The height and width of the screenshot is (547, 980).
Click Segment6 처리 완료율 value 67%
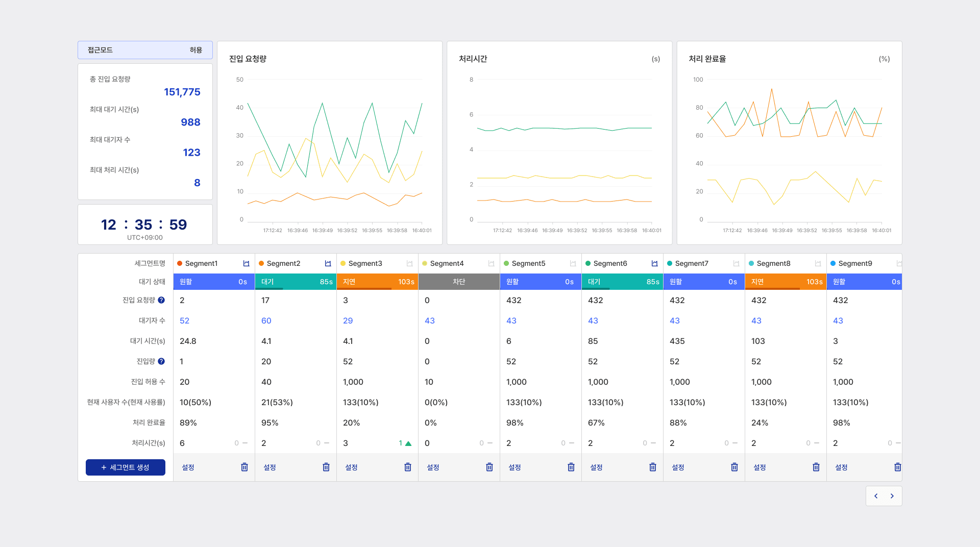pos(596,422)
